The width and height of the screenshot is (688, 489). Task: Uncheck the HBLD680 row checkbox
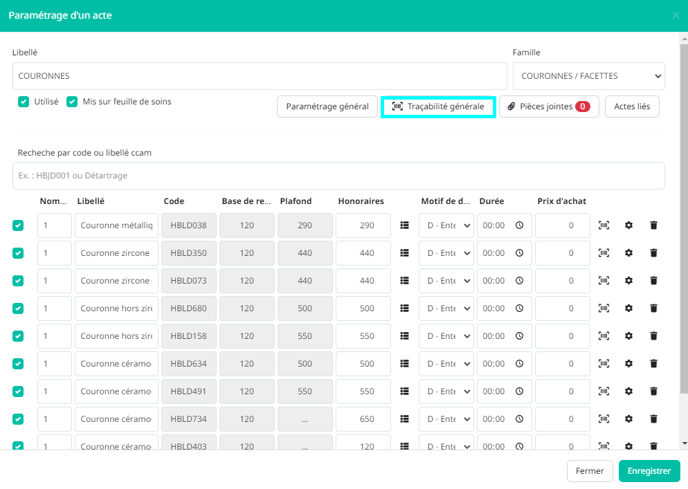tap(18, 309)
